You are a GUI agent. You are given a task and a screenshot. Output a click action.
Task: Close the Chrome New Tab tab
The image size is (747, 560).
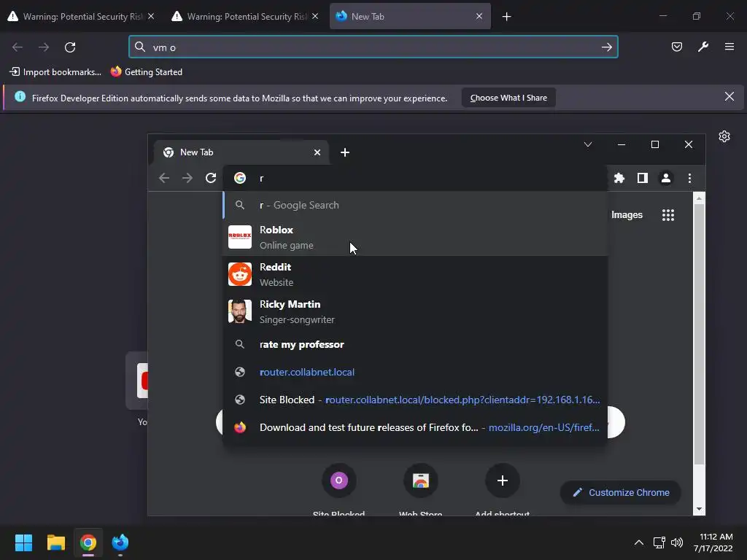(x=317, y=152)
